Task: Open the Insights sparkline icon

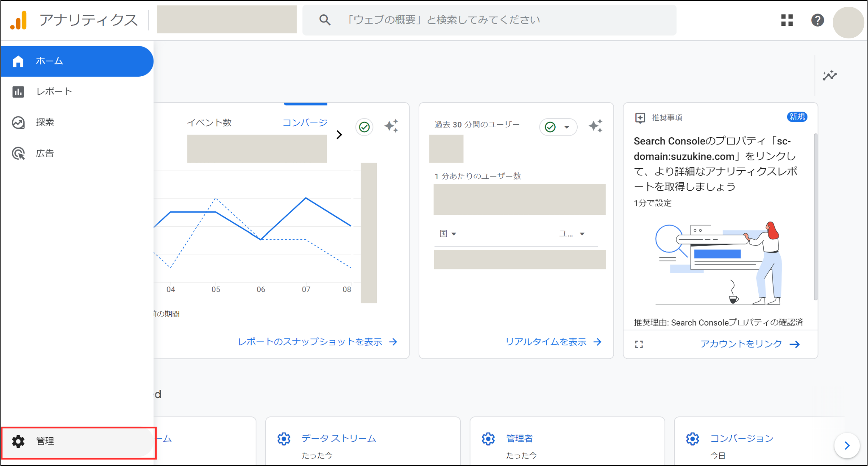Action: point(830,75)
